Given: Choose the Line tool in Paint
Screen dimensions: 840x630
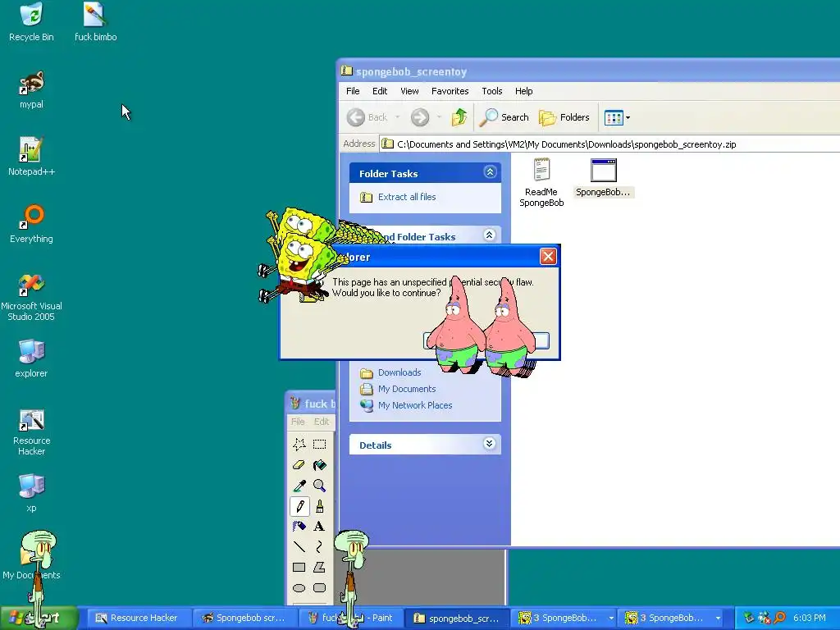Looking at the screenshot, I should click(299, 546).
